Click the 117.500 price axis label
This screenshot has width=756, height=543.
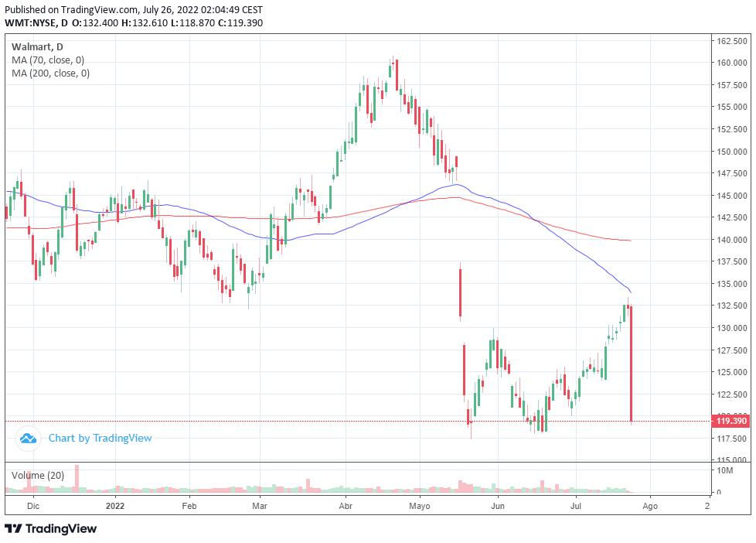732,439
